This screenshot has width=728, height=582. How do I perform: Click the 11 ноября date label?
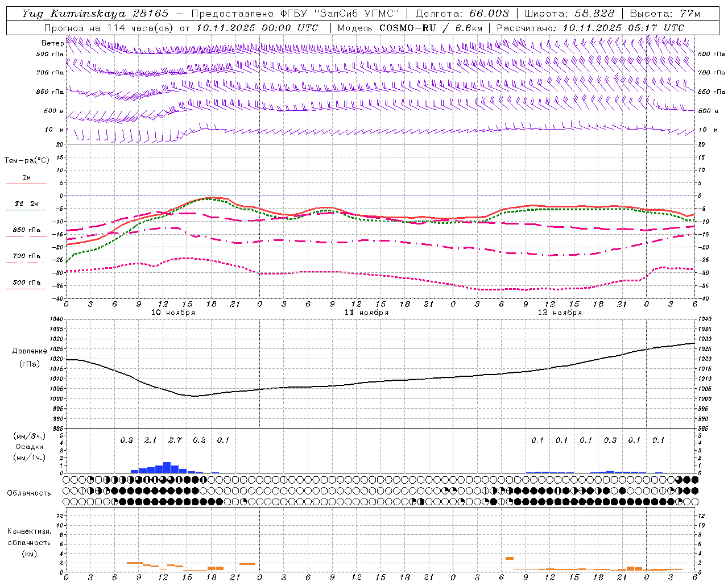(366, 313)
